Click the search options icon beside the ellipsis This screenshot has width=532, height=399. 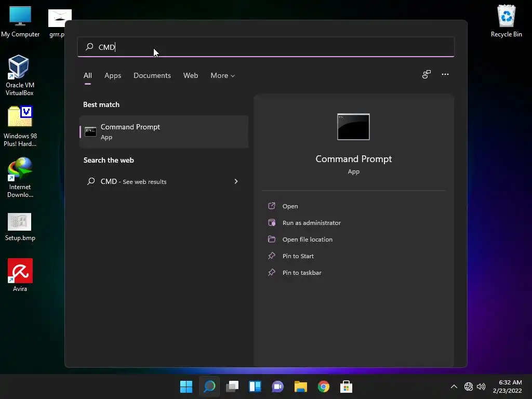pos(427,74)
